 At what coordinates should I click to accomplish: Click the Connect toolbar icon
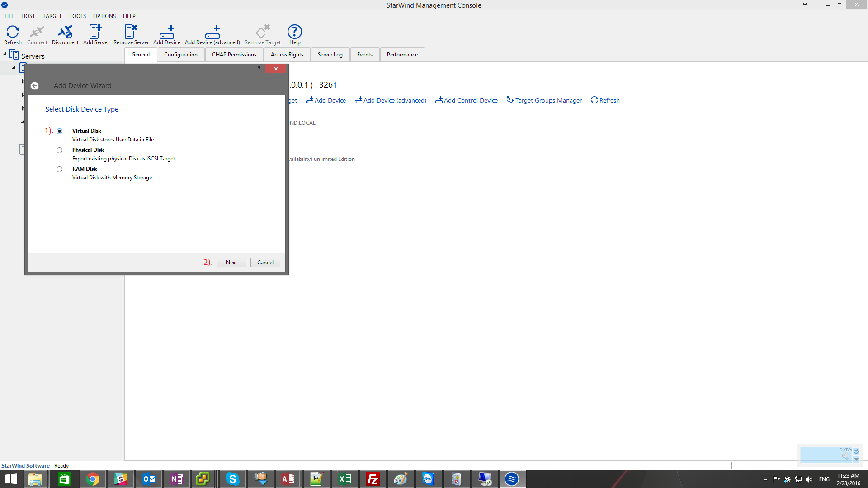tap(37, 34)
